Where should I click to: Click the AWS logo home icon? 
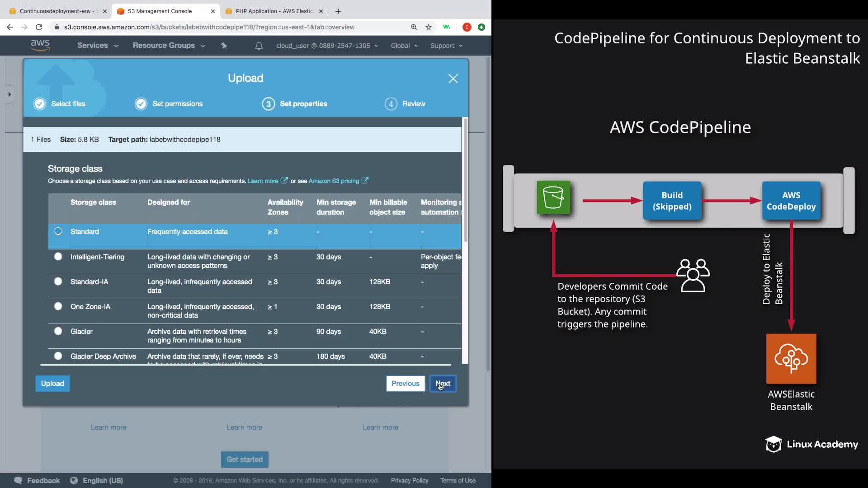coord(40,45)
